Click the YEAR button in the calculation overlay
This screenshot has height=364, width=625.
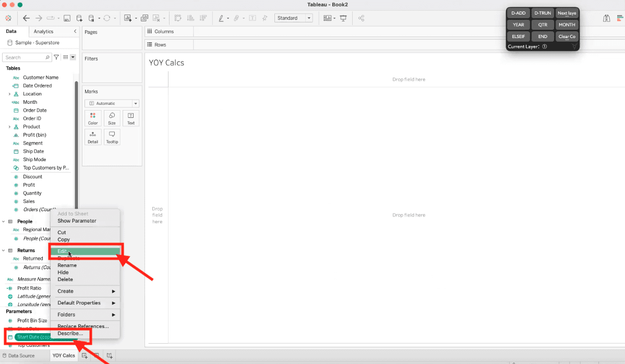pos(518,25)
